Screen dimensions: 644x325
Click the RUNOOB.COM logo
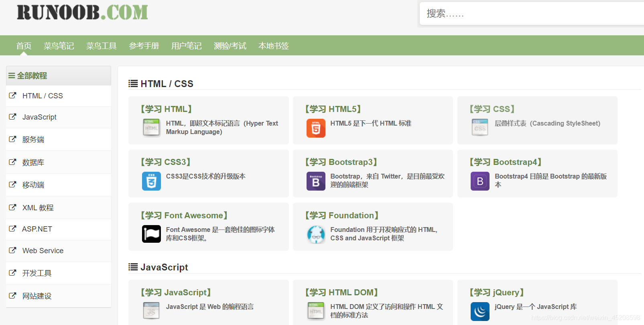pos(82,12)
